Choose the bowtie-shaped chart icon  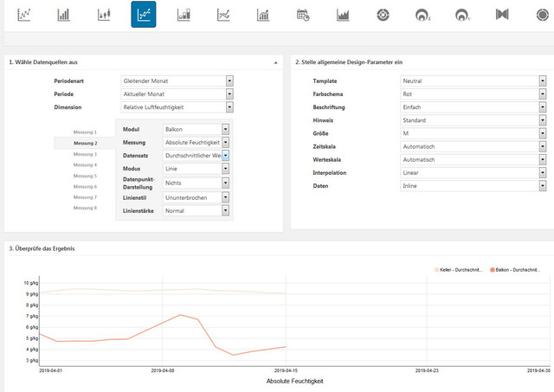[x=502, y=15]
